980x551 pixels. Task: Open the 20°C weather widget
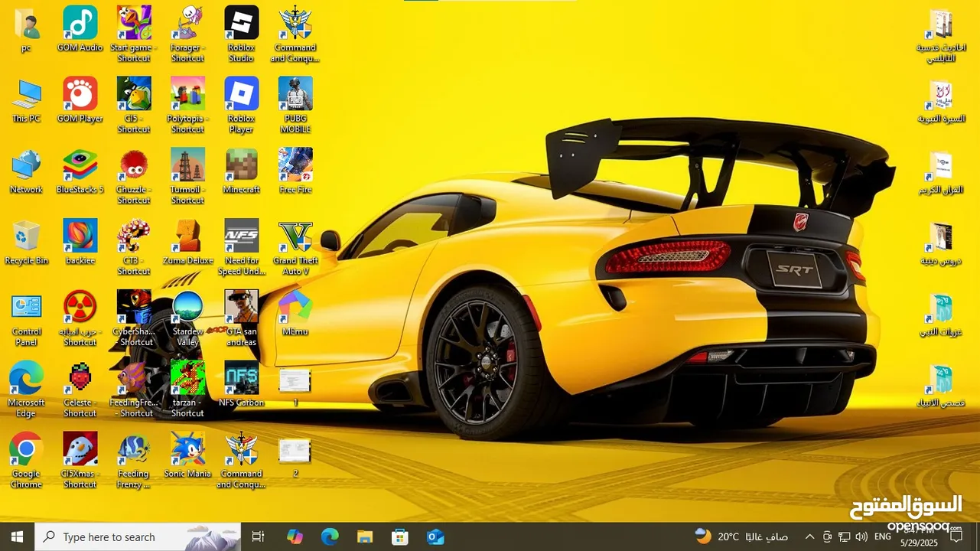[x=741, y=536]
